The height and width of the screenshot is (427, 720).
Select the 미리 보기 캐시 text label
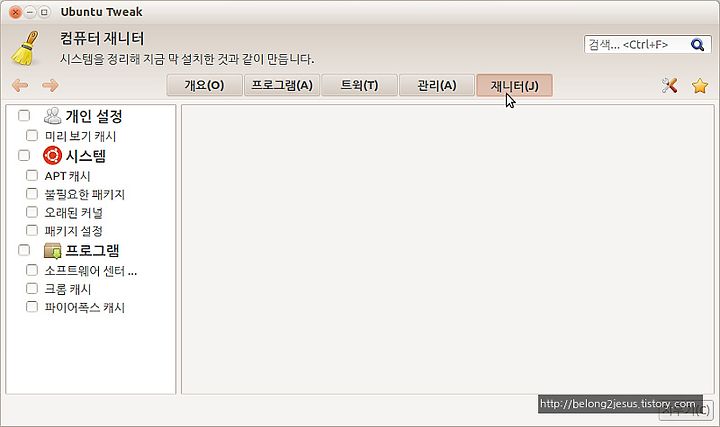pos(80,136)
